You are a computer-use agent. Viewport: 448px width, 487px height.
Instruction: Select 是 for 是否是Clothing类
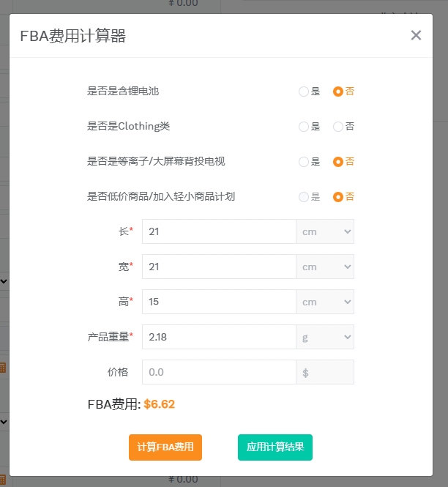pos(304,127)
